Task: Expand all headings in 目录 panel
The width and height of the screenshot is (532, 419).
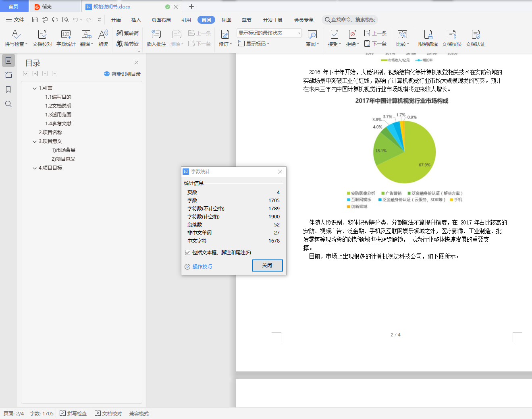Action: 26,73
